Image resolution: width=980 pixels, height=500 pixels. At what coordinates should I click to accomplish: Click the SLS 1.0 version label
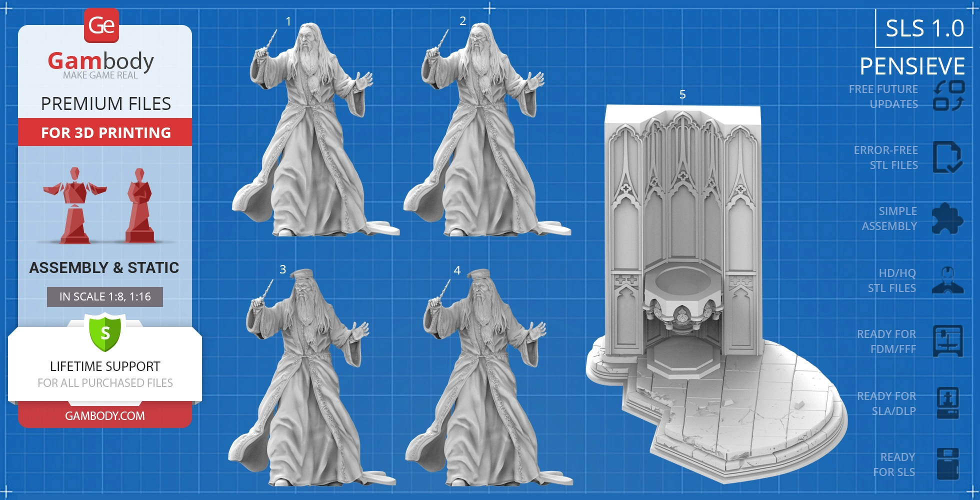click(924, 28)
